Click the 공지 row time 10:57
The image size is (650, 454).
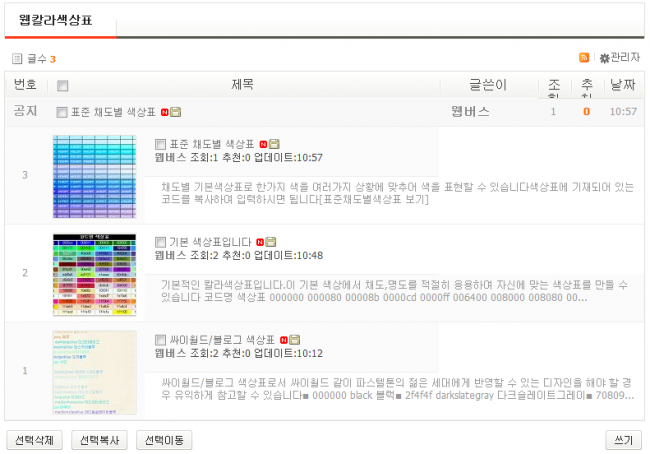click(x=623, y=112)
